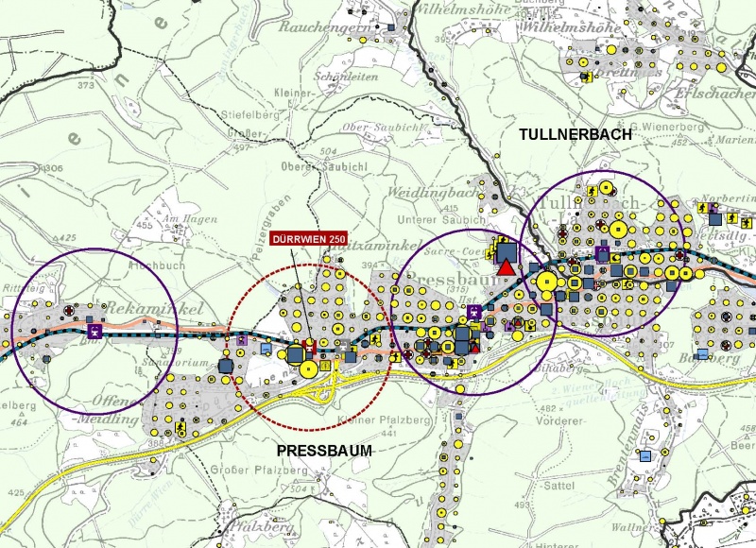
Task: Select the Rauchengern place name
Action: [x=320, y=26]
